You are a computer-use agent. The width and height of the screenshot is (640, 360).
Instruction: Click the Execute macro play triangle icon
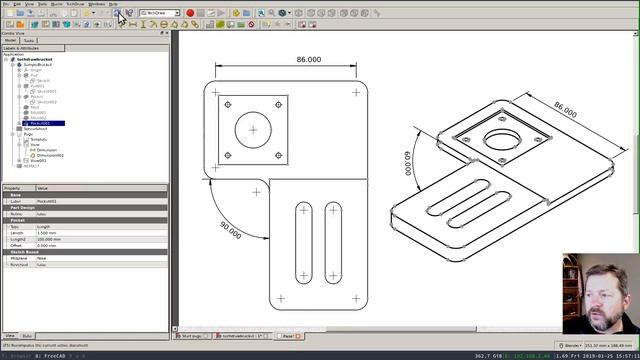(x=221, y=13)
